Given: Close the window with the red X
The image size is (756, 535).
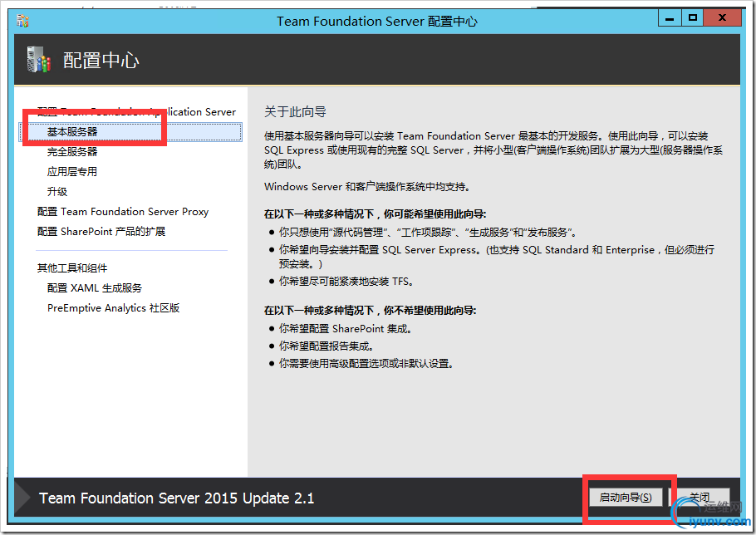Looking at the screenshot, I should click(x=722, y=18).
